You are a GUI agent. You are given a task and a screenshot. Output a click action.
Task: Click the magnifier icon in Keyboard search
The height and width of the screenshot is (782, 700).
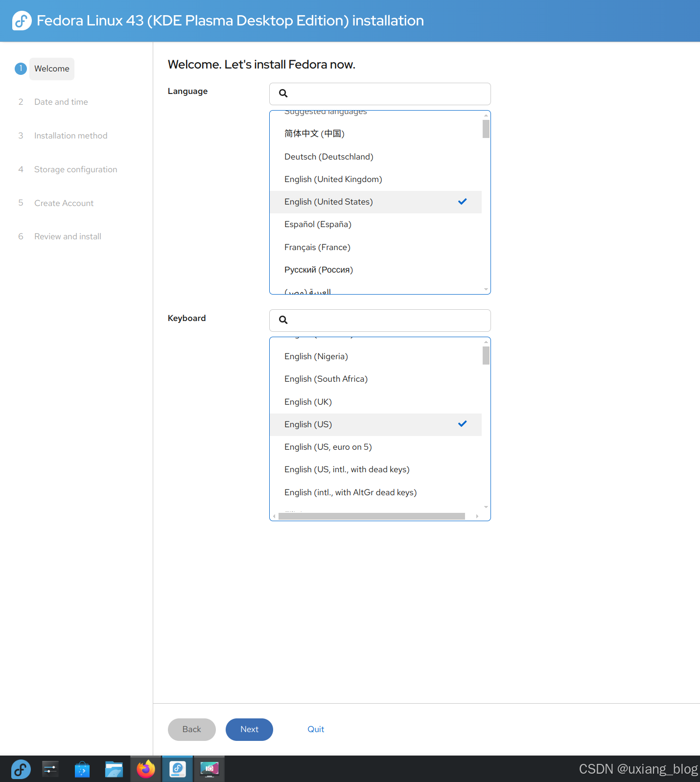283,320
